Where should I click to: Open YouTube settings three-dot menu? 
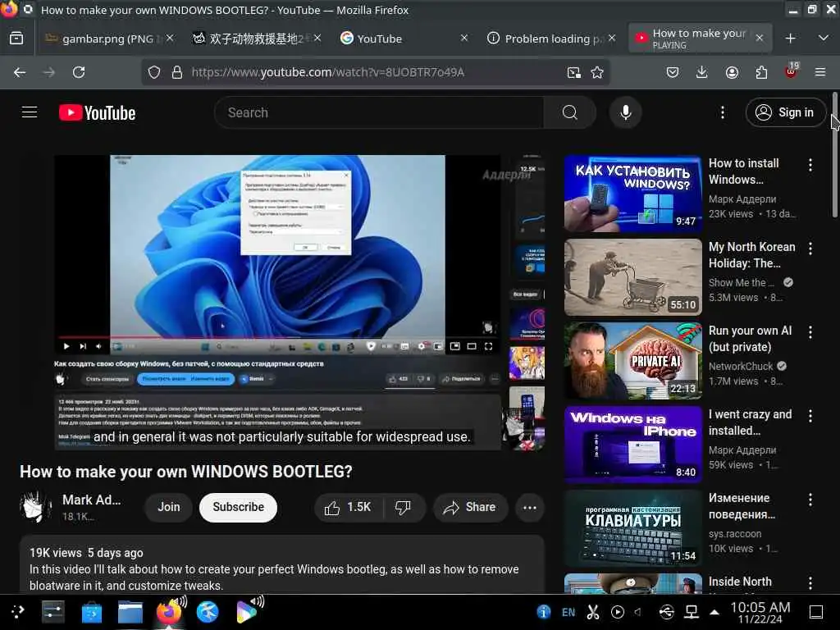722,112
